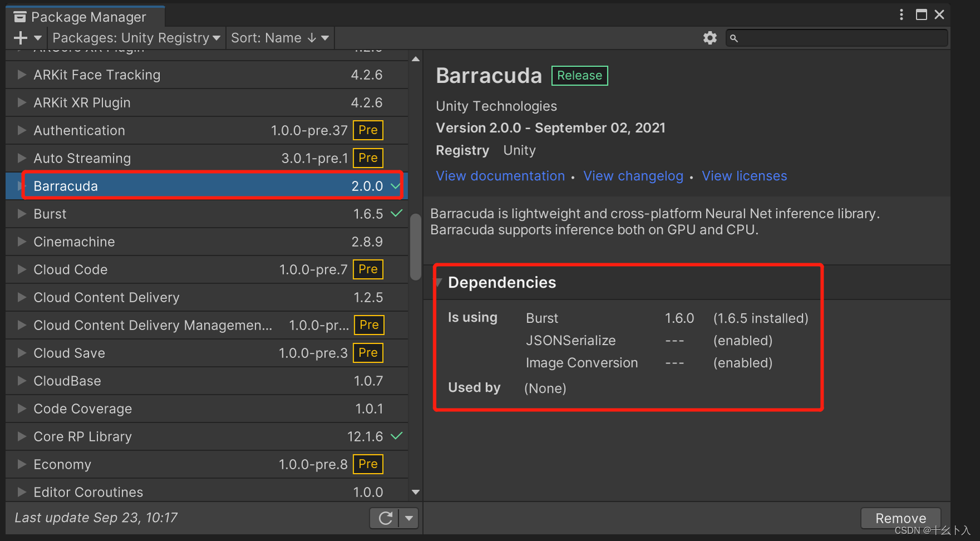This screenshot has width=980, height=541.
Task: Maximize the Package Manager window
Action: [x=922, y=14]
